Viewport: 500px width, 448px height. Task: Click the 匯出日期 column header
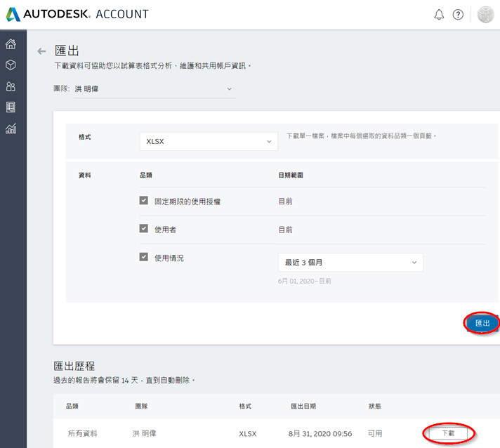pyautogui.click(x=303, y=407)
